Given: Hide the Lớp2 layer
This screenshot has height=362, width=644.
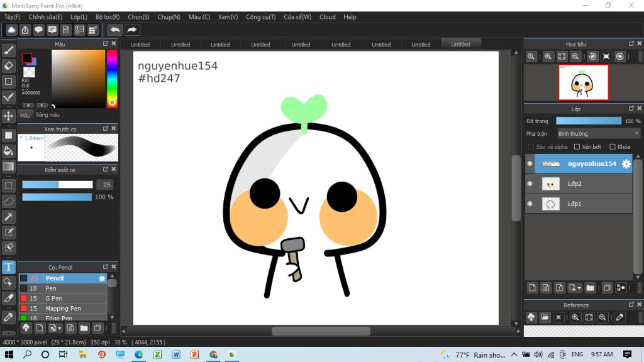Looking at the screenshot, I should (x=530, y=184).
